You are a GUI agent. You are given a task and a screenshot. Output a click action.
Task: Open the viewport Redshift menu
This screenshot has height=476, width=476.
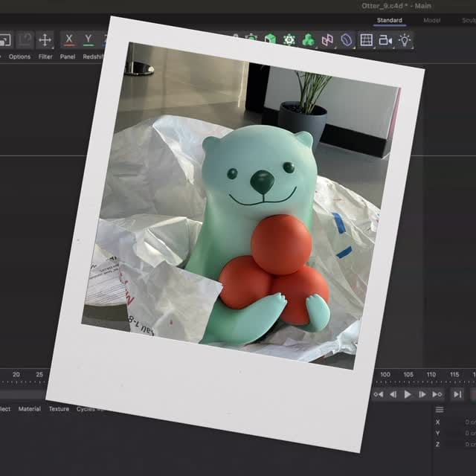click(93, 57)
